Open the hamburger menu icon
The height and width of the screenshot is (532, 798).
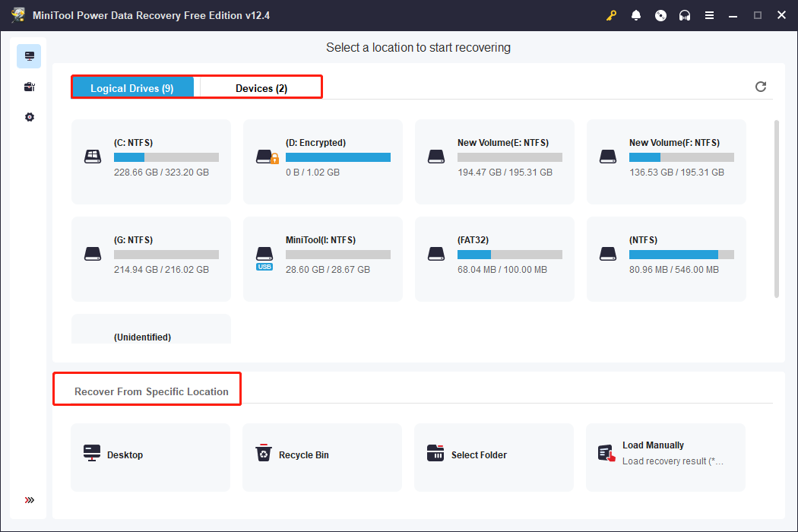click(x=709, y=15)
